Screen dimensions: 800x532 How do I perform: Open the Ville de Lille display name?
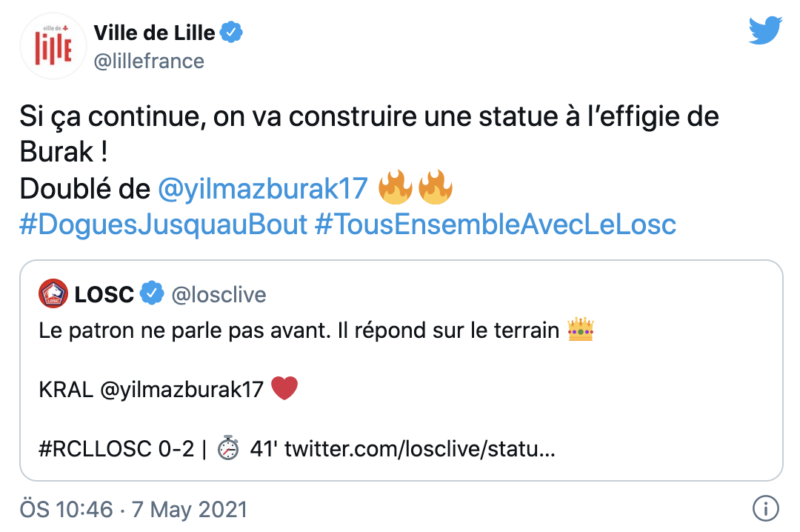154,33
